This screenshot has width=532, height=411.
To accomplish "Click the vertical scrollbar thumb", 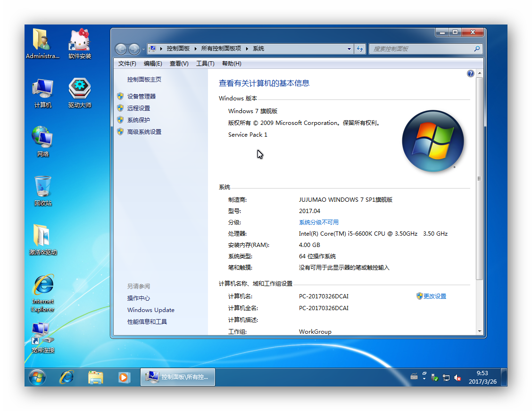I will tap(479, 179).
